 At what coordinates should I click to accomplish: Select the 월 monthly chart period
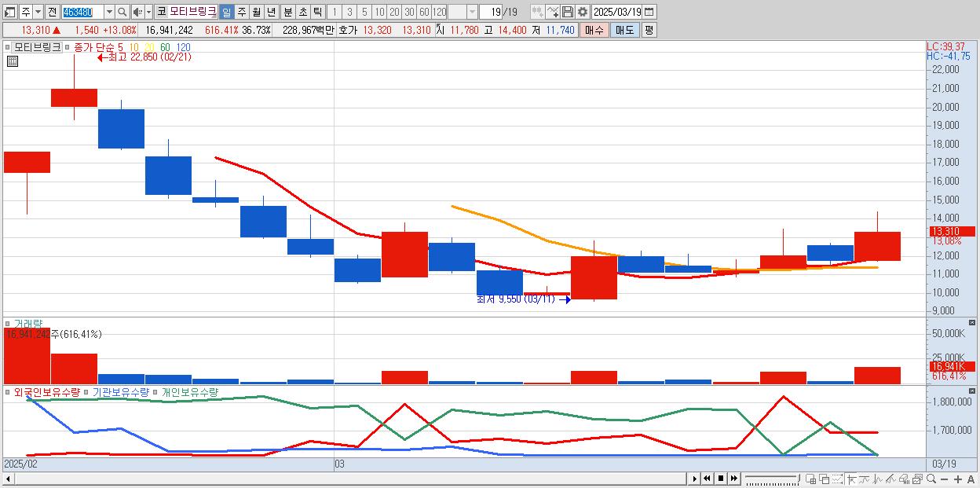[256, 12]
